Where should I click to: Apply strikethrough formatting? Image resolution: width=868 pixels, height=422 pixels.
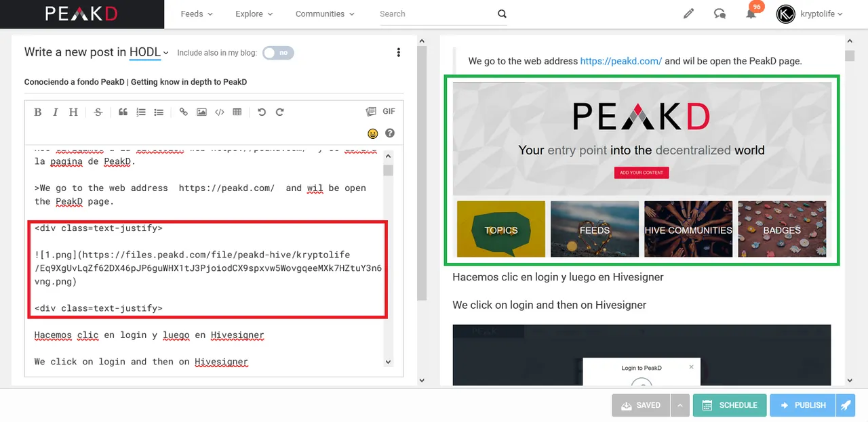click(x=98, y=112)
